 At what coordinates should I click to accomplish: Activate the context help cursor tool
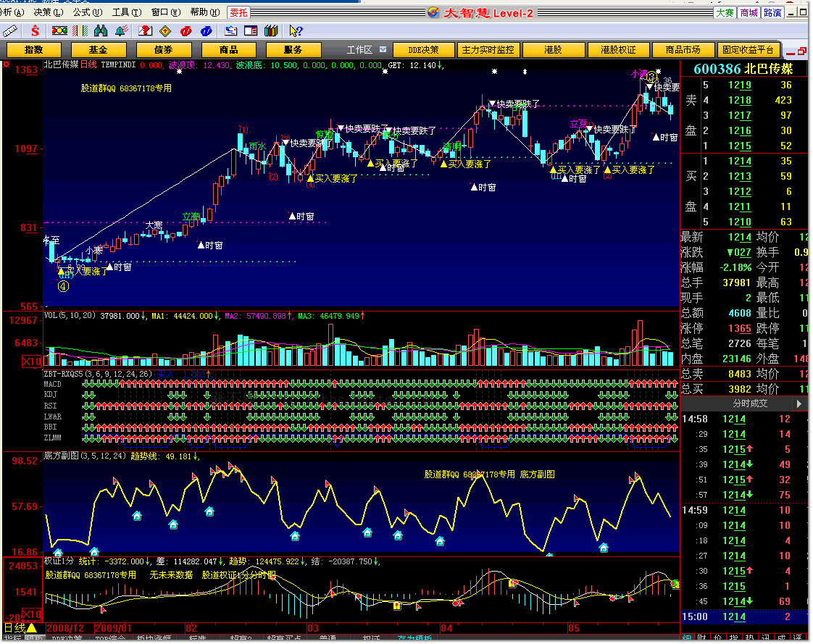pyautogui.click(x=296, y=31)
